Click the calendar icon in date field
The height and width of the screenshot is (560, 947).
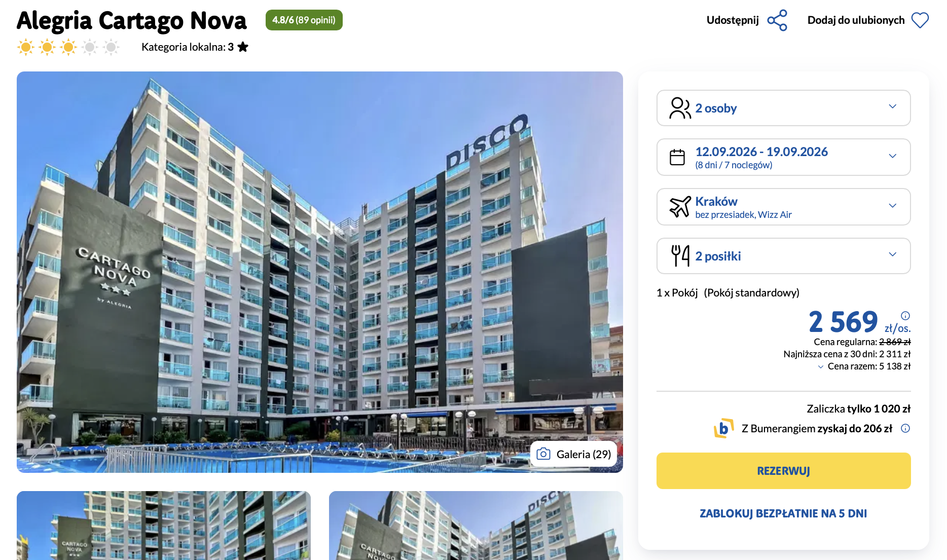click(677, 157)
